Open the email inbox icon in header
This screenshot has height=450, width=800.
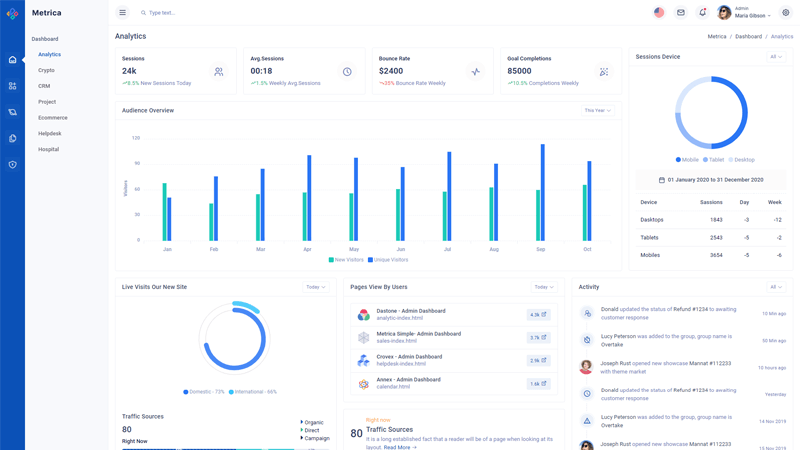pyautogui.click(x=681, y=13)
